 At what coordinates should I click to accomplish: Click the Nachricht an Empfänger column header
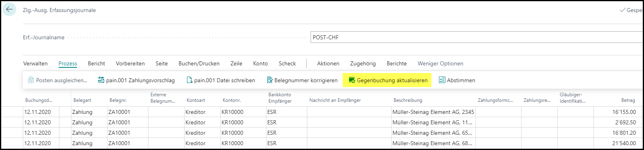335,100
